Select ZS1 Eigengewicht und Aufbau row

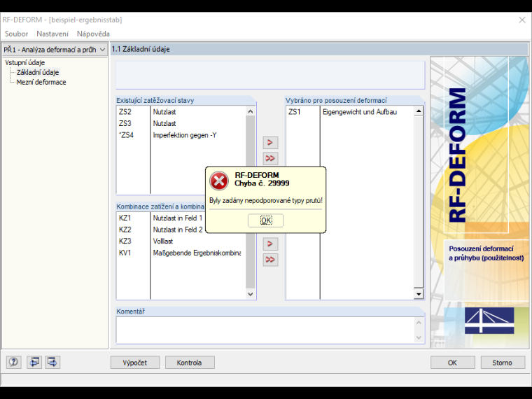pos(350,112)
